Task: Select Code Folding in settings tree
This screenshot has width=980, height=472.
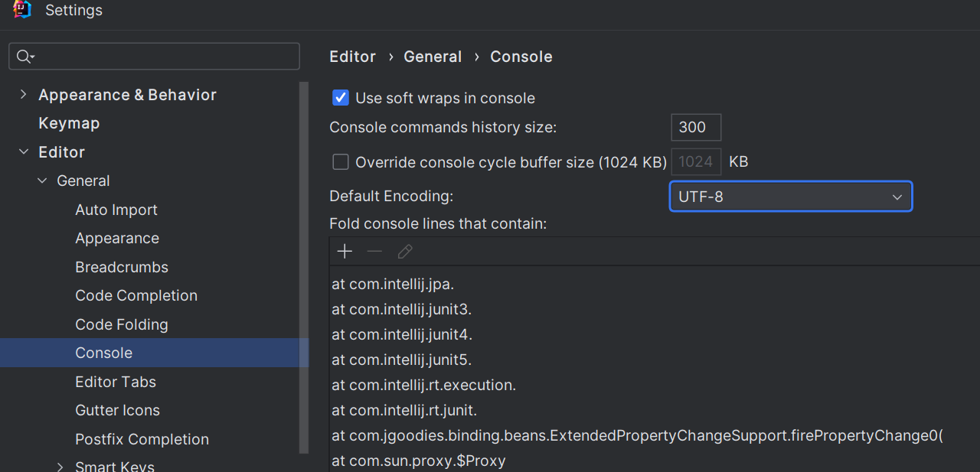Action: 122,324
